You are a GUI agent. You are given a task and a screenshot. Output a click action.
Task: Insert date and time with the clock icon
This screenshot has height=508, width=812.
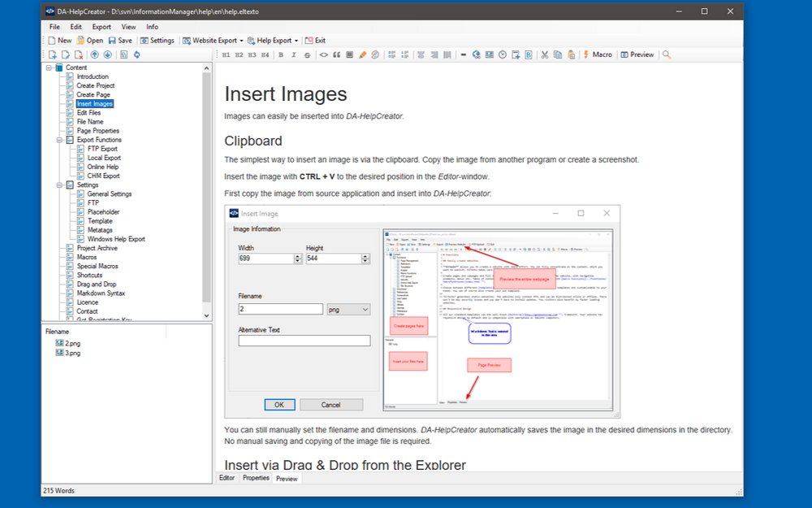click(x=503, y=54)
